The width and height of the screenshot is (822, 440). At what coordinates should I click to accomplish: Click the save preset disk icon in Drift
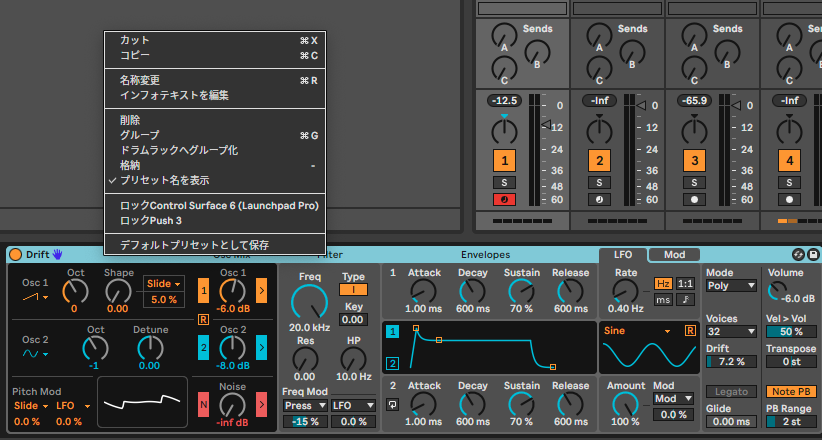[813, 255]
